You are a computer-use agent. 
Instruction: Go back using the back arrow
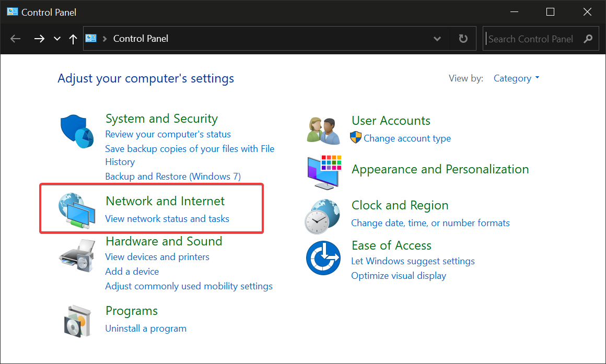[16, 39]
